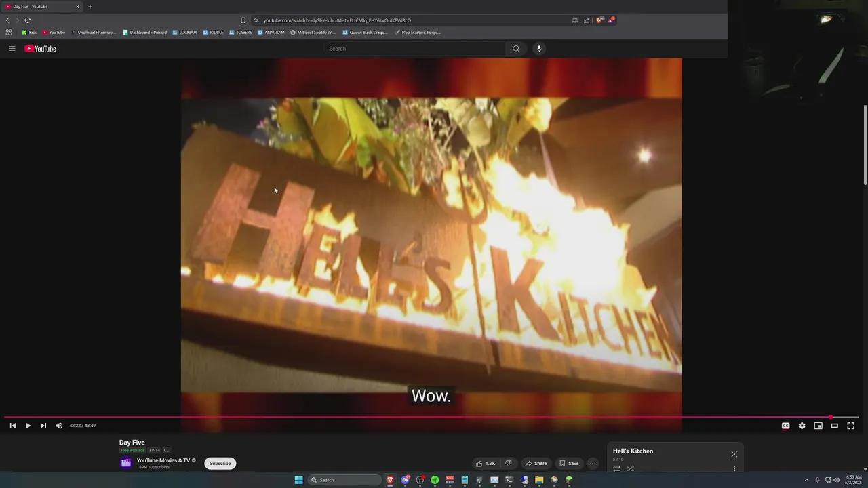The height and width of the screenshot is (488, 868).
Task: Open YouTube Movies & TV channel link
Action: [163, 460]
